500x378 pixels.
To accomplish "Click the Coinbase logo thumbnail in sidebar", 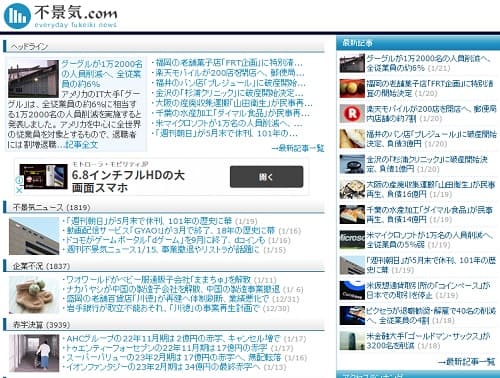I will 352,290.
